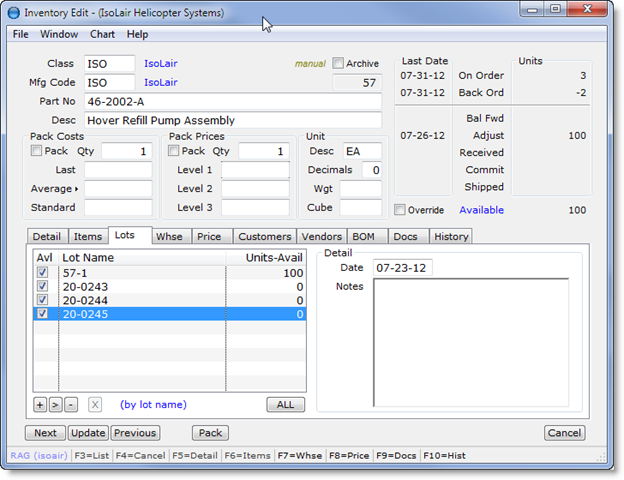Click the '(by lot name)' sort link
This screenshot has width=624, height=480.
tap(153, 405)
